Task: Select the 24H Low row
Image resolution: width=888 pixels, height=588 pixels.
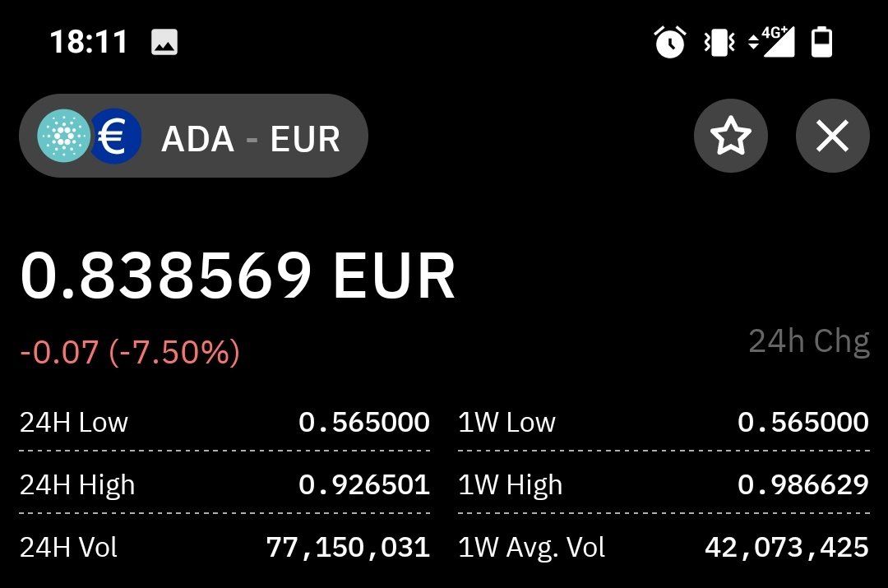Action: pos(224,423)
